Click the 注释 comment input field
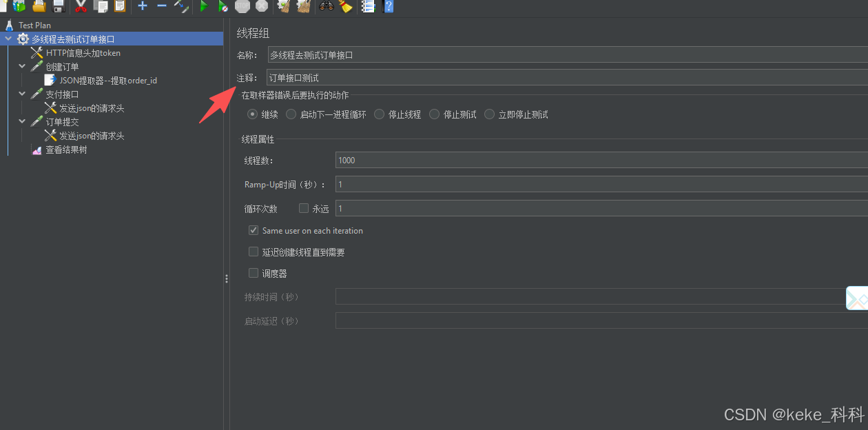 pyautogui.click(x=568, y=78)
